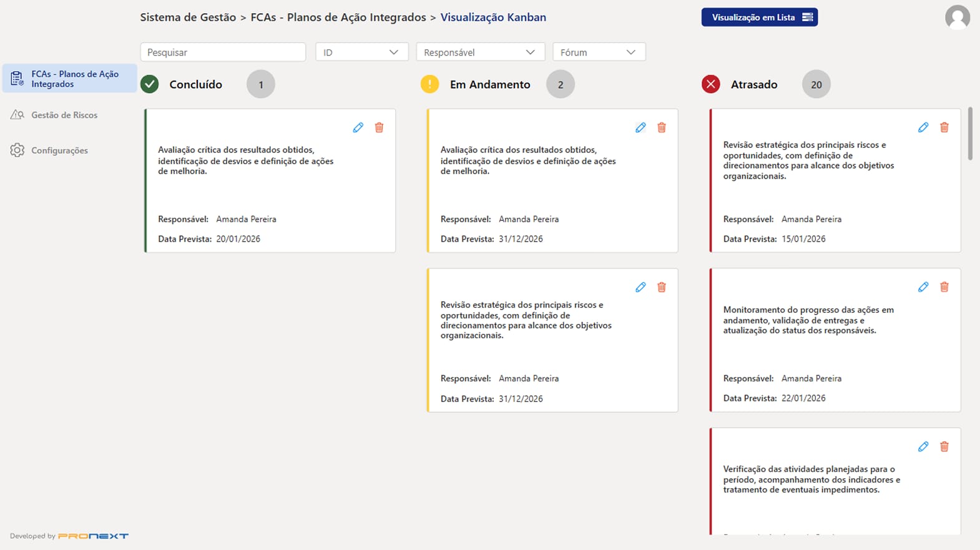The height and width of the screenshot is (550, 980).
Task: Edit the Concluído card with pencil icon
Action: 358,127
